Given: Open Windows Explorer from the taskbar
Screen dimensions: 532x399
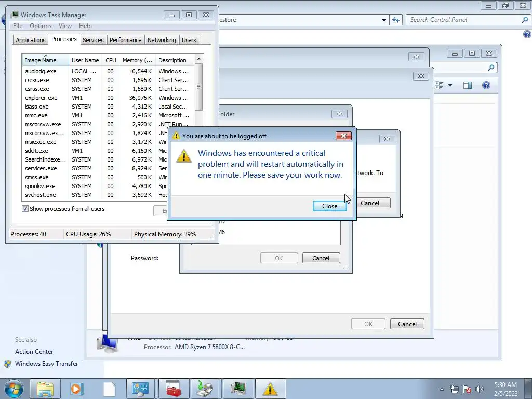Looking at the screenshot, I should (45, 389).
